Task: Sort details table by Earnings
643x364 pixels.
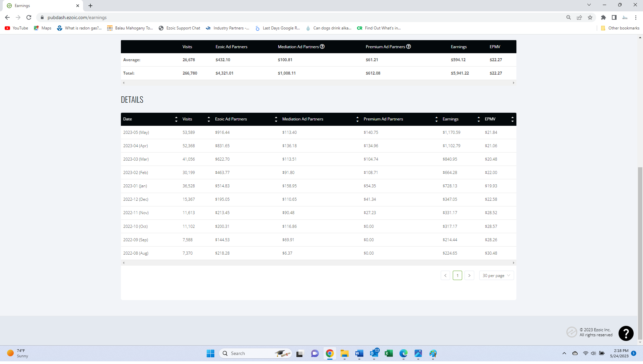Action: tap(479, 119)
